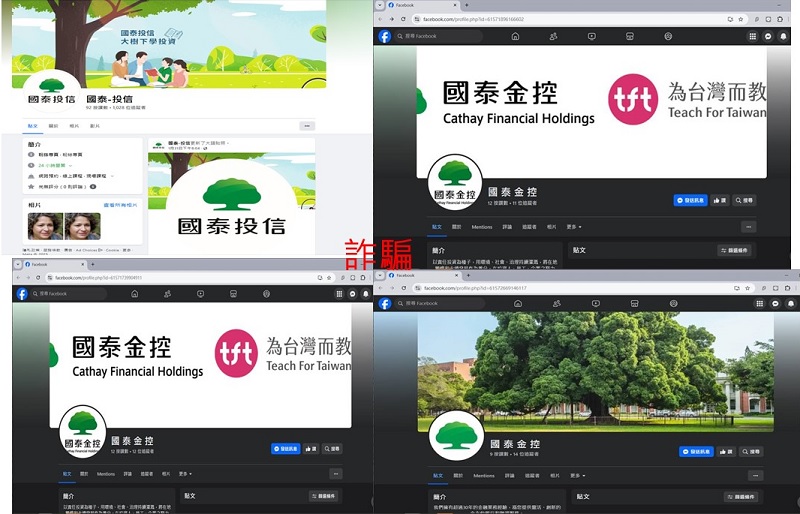This screenshot has width=800, height=514.
Task: Open notifications bell in lower-left Facebook window
Action: tap(366, 293)
